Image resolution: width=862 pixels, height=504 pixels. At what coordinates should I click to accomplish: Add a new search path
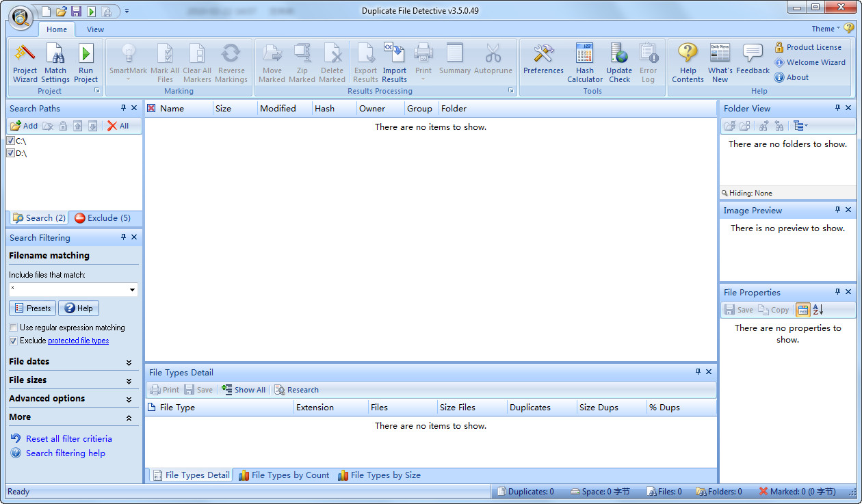(24, 126)
